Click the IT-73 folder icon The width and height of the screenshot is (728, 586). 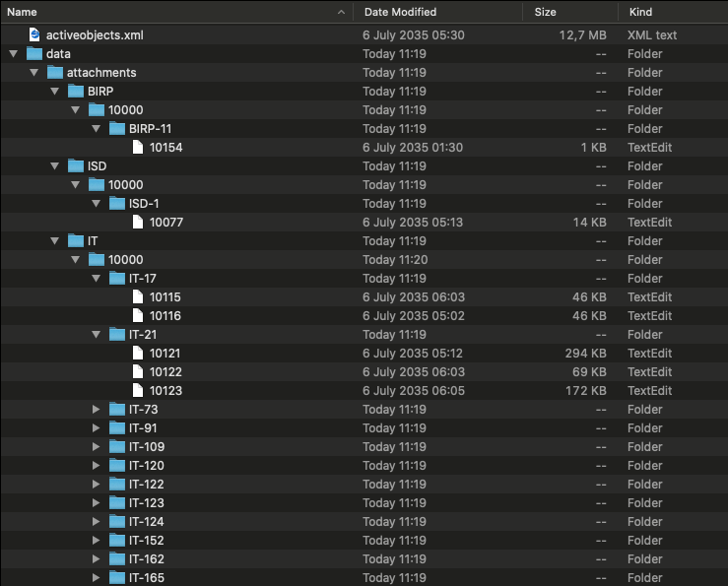pyautogui.click(x=117, y=409)
